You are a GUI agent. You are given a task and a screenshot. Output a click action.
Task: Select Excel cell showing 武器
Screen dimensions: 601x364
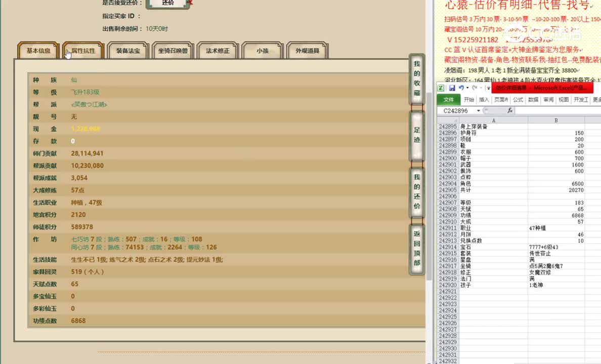(x=493, y=164)
